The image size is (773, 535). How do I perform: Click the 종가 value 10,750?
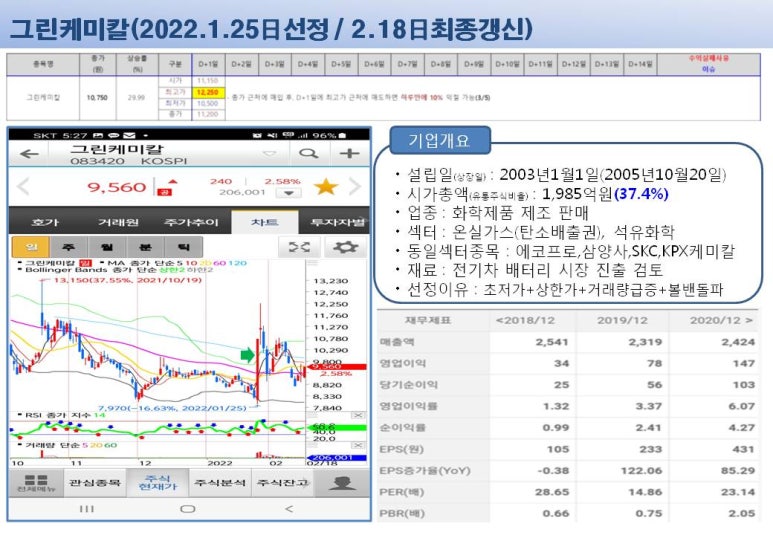point(97,98)
